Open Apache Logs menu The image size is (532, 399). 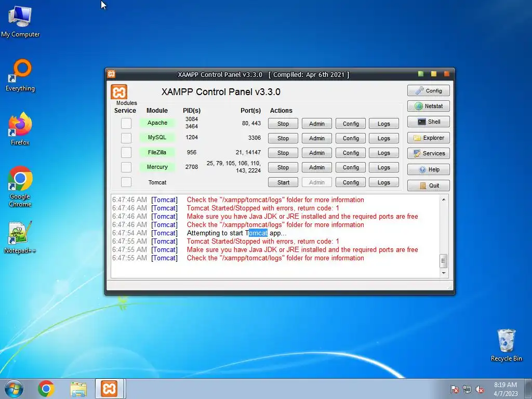click(x=384, y=124)
